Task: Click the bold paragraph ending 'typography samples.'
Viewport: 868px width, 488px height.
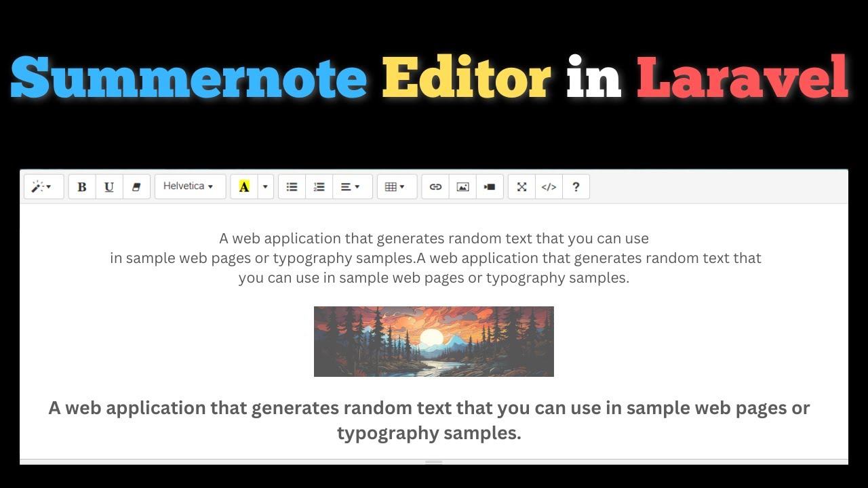Action: pos(429,420)
